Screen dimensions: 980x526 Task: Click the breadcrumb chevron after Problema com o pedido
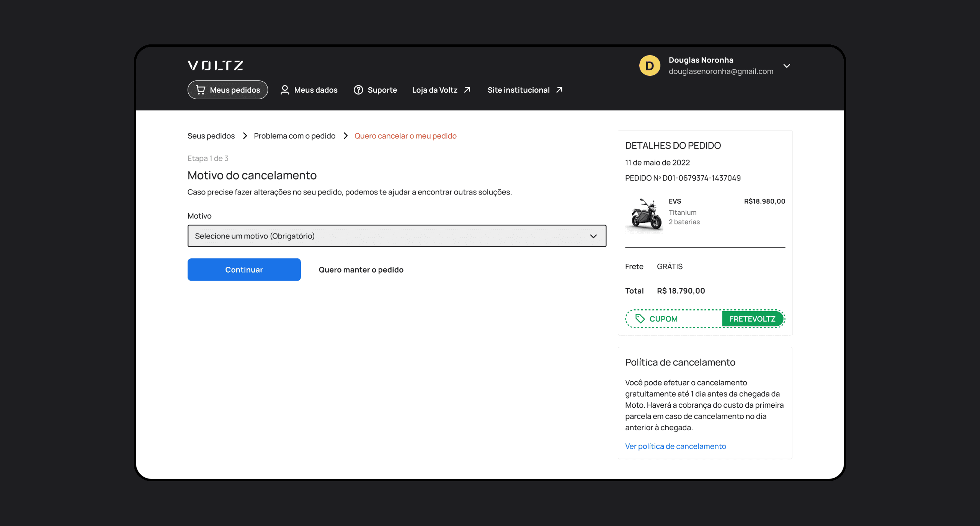(x=346, y=136)
